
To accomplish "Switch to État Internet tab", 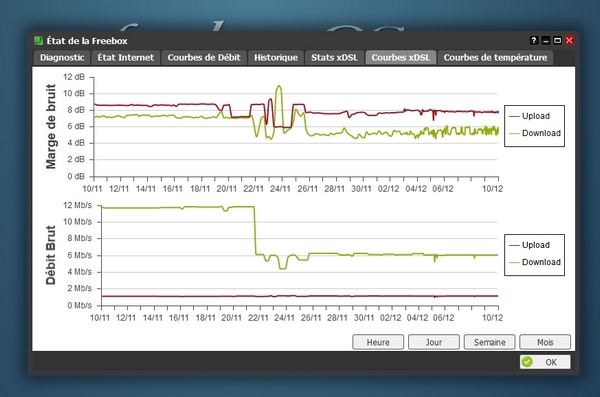I will click(x=126, y=57).
